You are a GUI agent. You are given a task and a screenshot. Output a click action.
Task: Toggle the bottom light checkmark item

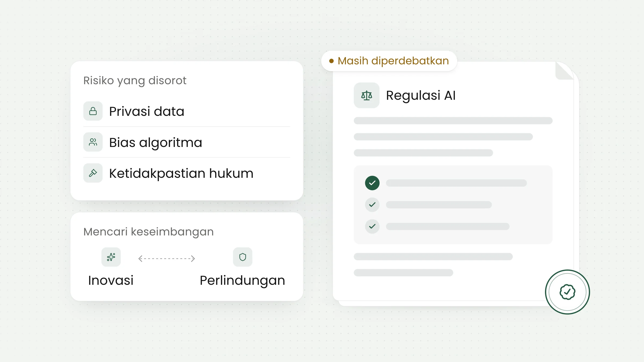click(372, 226)
